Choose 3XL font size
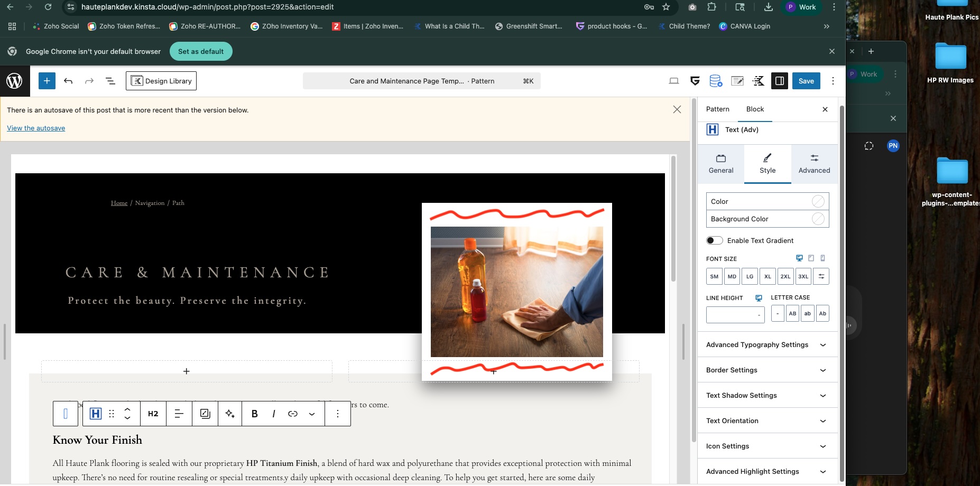980x486 pixels. click(x=803, y=276)
